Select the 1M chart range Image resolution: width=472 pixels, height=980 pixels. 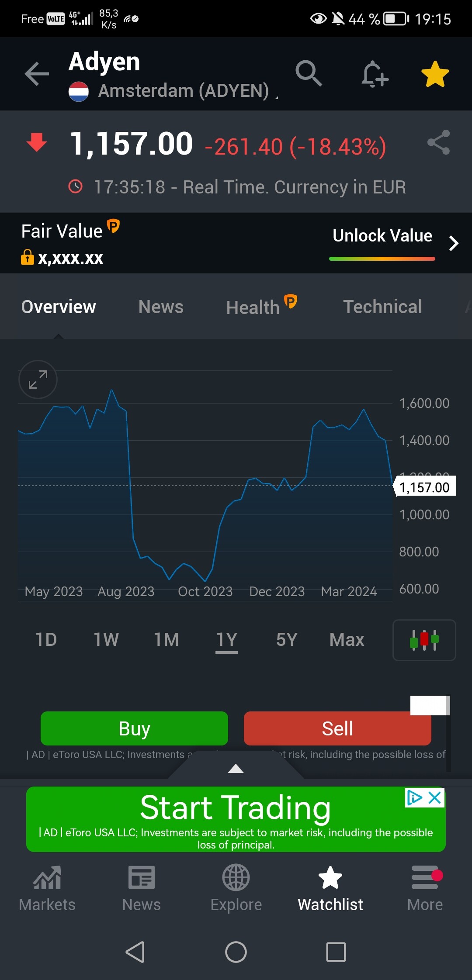coord(167,640)
